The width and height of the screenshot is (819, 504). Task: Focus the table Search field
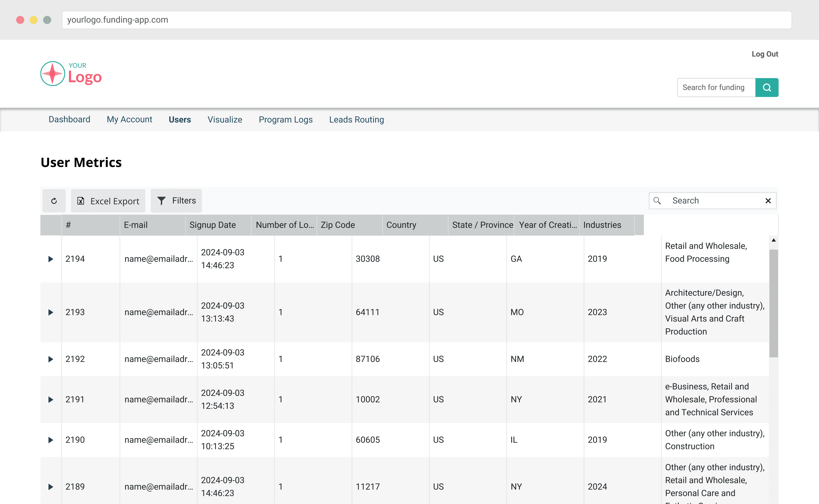point(713,201)
